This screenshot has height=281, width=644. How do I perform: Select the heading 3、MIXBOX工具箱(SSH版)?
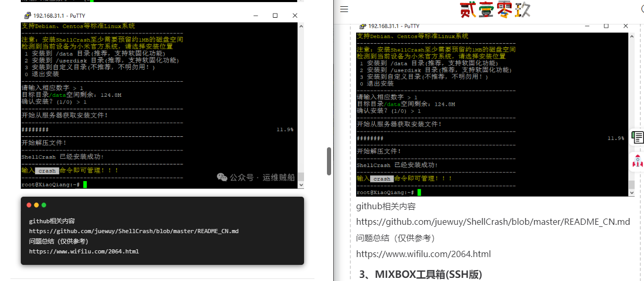(421, 274)
